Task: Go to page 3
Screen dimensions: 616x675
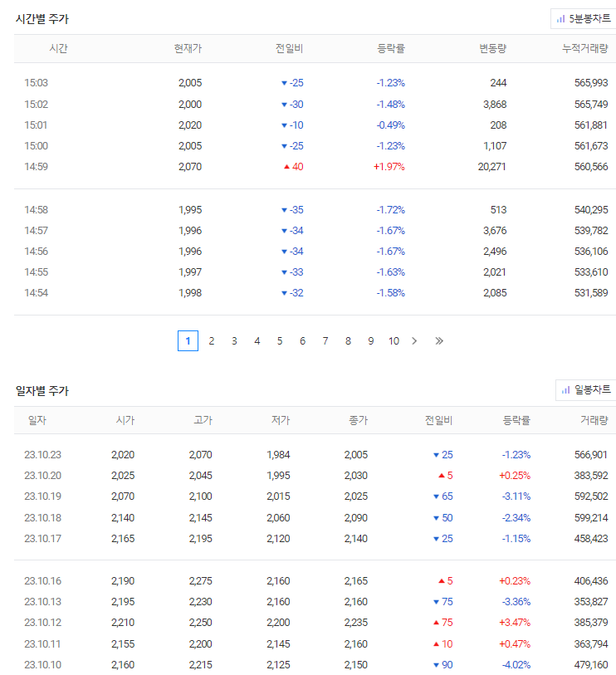Action: click(x=234, y=341)
